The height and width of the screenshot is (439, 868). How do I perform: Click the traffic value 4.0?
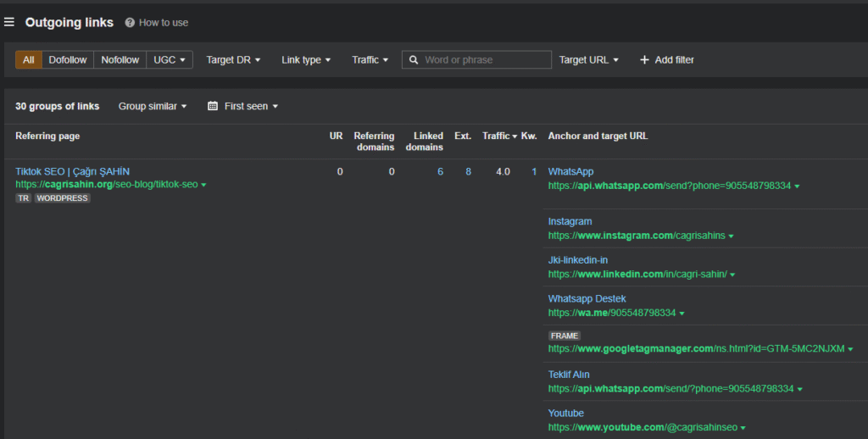coord(503,171)
